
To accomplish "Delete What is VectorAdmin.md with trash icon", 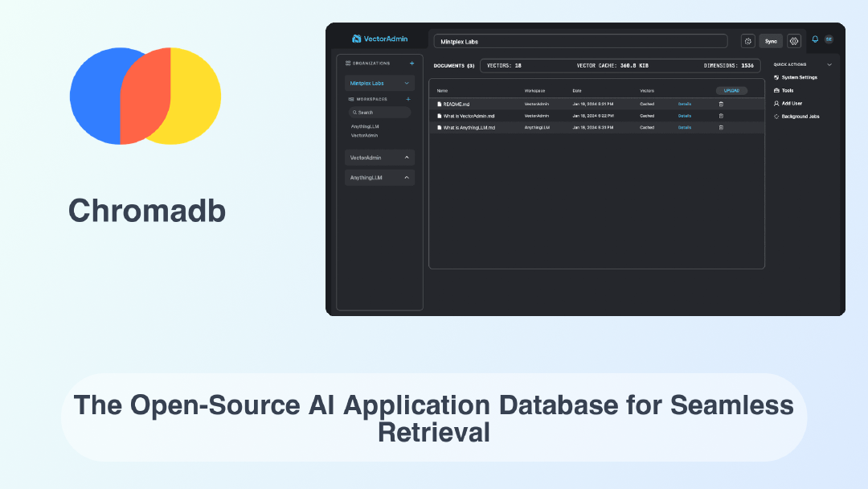I will pos(721,116).
